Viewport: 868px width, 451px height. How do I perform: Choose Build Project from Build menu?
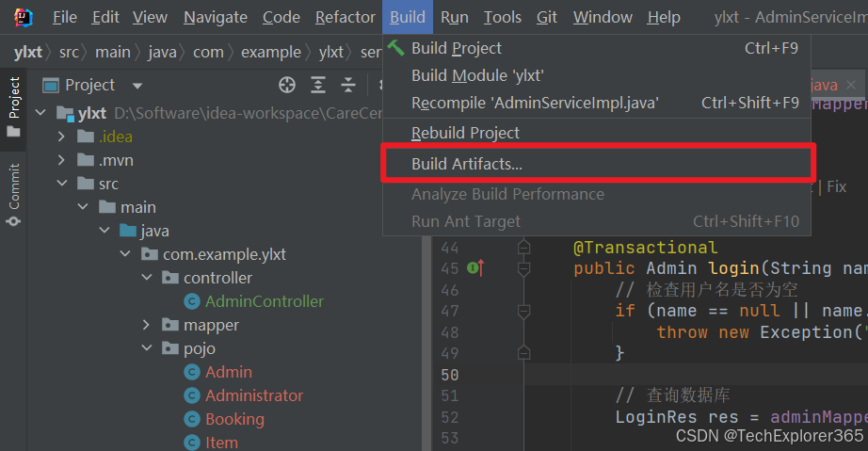[597, 48]
